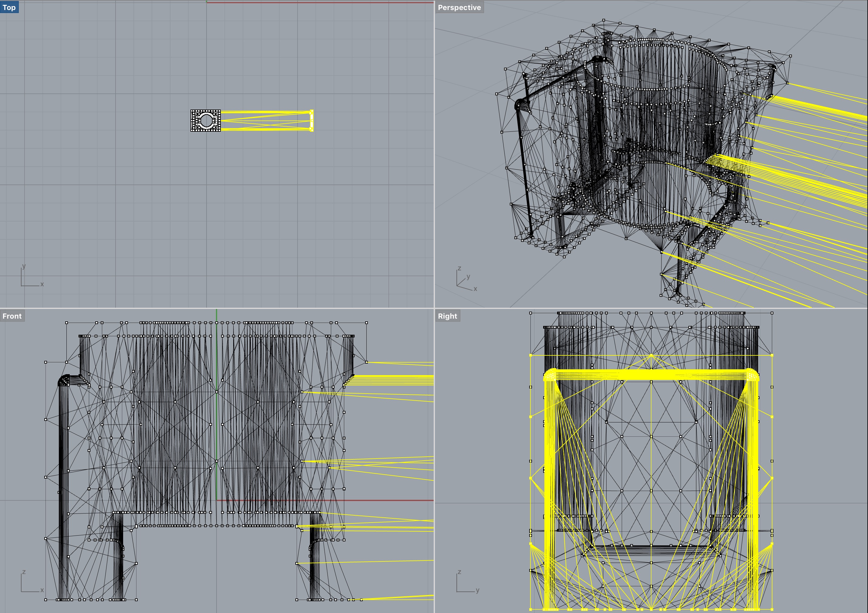Click the Right viewport title label
The height and width of the screenshot is (613, 868).
pos(448,316)
